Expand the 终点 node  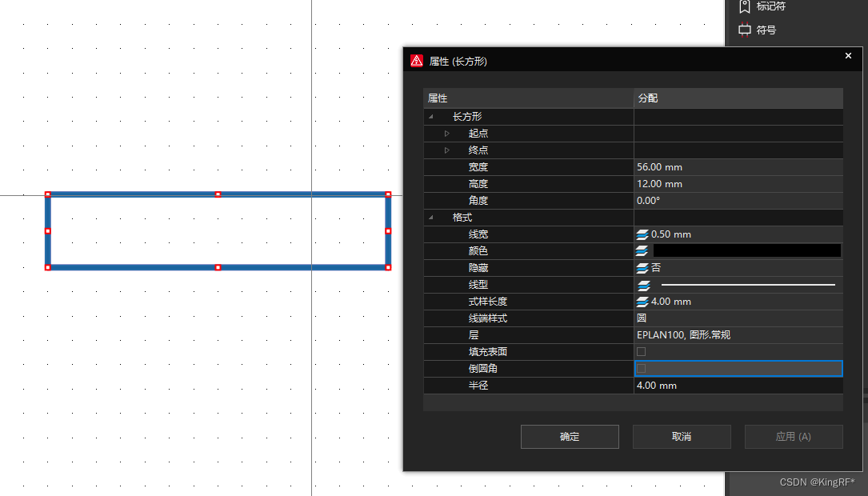pyautogui.click(x=446, y=150)
